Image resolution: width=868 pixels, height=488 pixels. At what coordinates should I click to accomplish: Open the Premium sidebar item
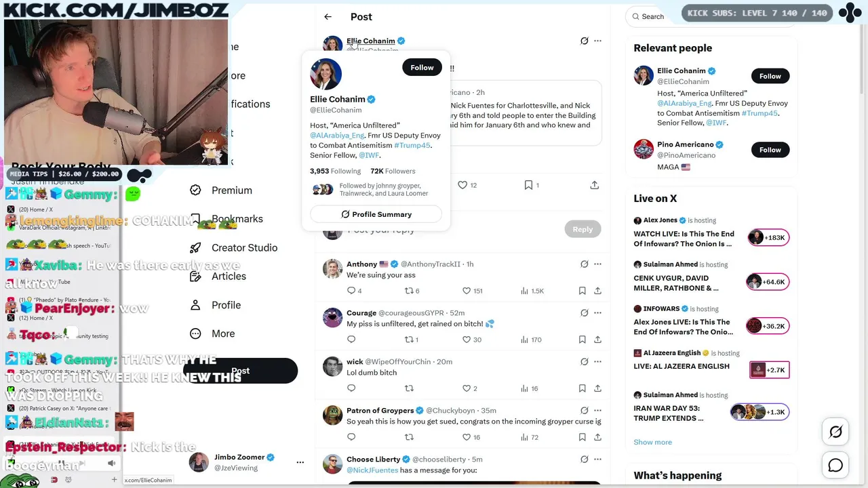pos(221,190)
